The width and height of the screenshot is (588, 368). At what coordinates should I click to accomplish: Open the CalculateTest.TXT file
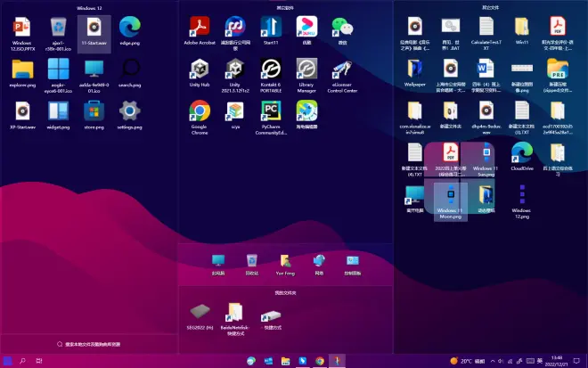(x=486, y=33)
